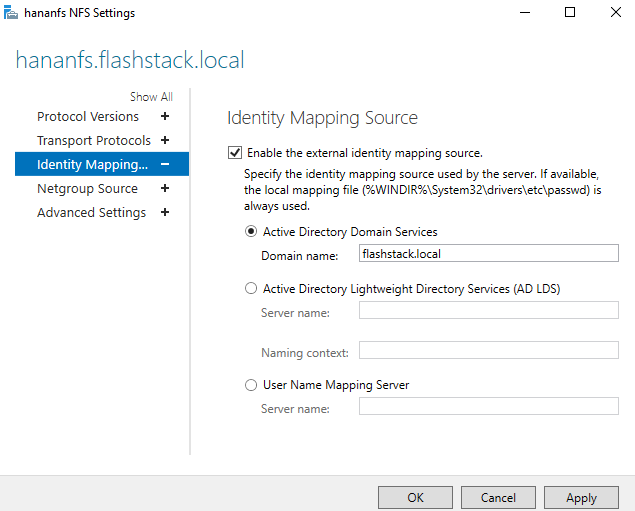Apply the NFS settings
Screen dimensions: 635x511
tap(582, 497)
